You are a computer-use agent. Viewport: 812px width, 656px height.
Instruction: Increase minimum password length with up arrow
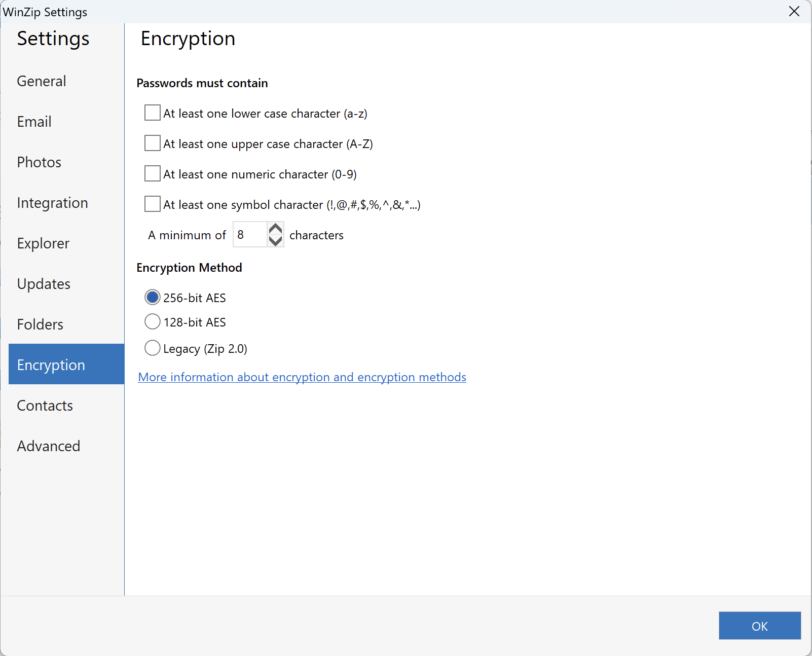pyautogui.click(x=275, y=228)
